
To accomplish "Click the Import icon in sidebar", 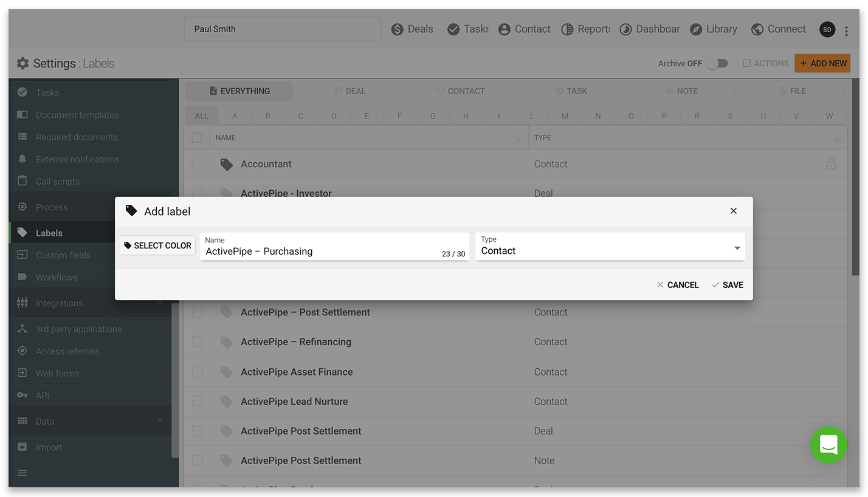I will [22, 447].
